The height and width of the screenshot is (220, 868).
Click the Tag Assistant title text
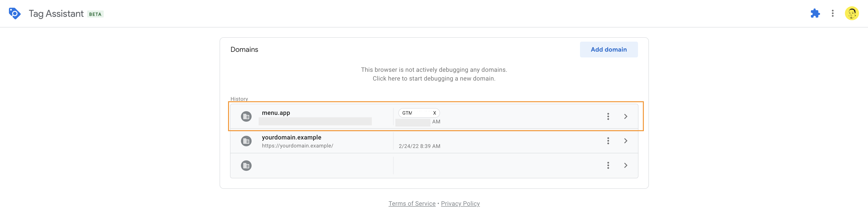pyautogui.click(x=56, y=13)
